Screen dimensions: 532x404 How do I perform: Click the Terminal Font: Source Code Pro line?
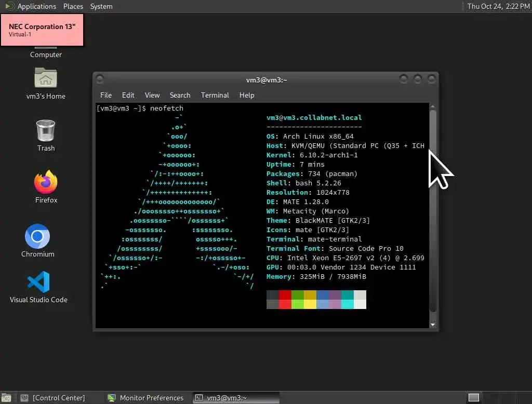(x=335, y=249)
